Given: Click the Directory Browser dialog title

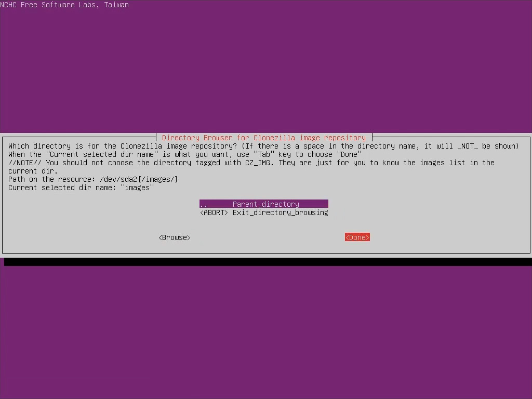Looking at the screenshot, I should coord(263,138).
